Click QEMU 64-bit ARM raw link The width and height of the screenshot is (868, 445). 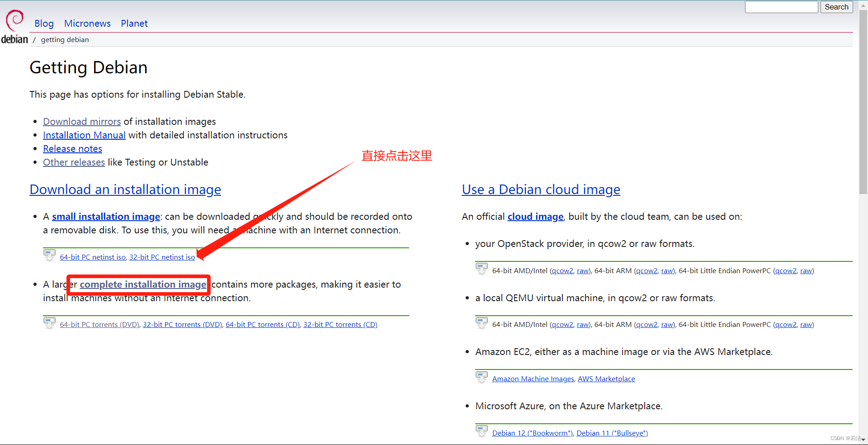667,325
